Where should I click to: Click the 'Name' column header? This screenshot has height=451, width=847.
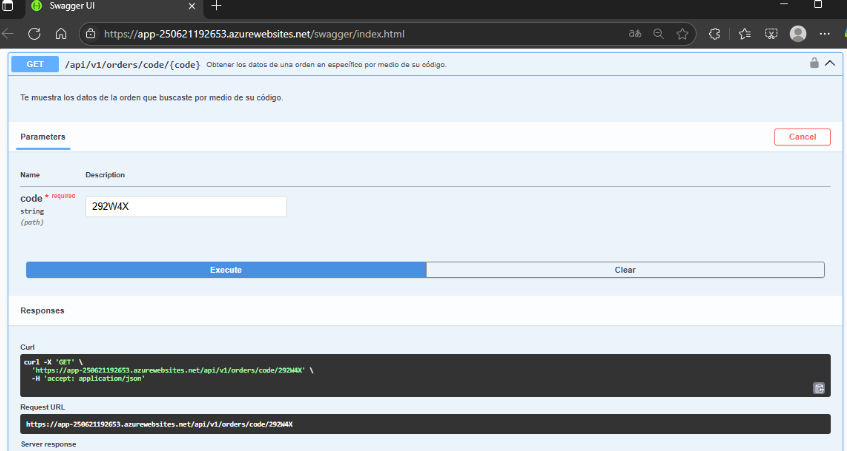tap(30, 175)
